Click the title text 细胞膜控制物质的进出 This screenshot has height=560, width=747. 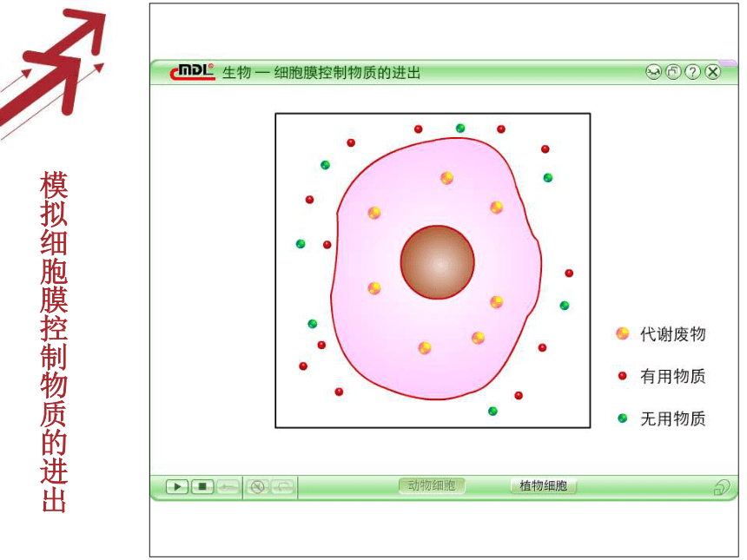[347, 73]
